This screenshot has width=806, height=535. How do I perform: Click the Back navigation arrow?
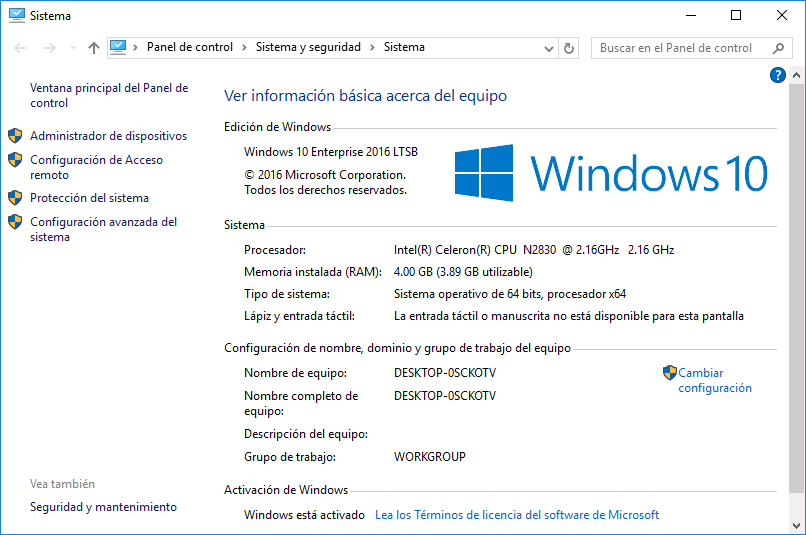click(x=20, y=48)
